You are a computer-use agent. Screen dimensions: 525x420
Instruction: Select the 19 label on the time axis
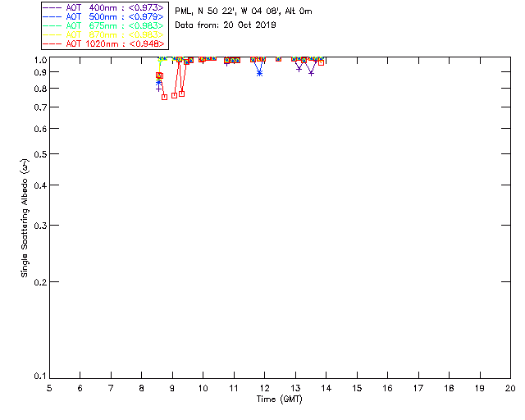point(480,388)
